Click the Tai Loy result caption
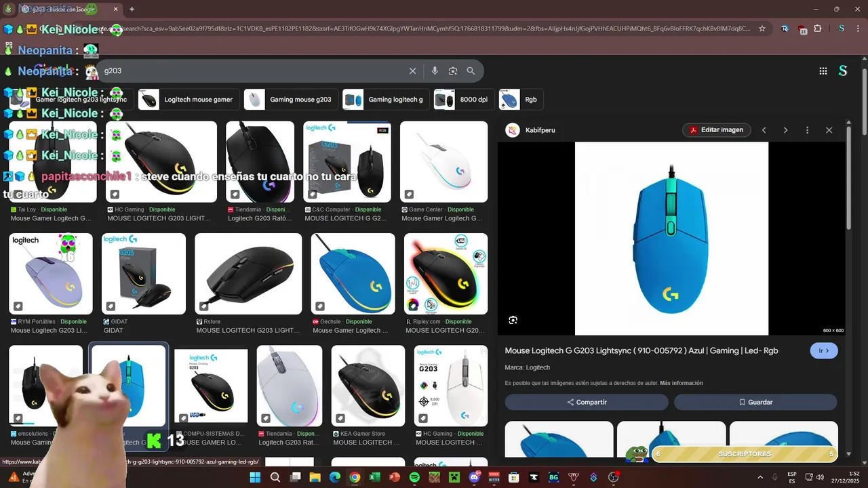 coord(51,214)
